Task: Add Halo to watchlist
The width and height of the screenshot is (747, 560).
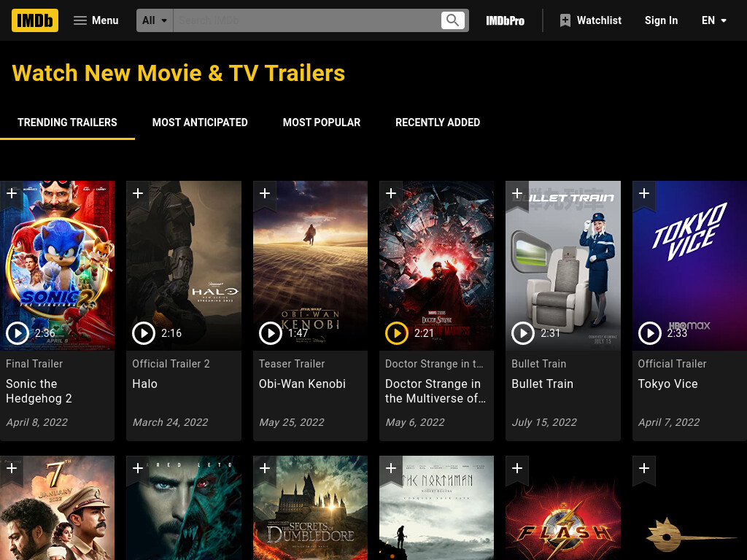Action: click(x=138, y=194)
